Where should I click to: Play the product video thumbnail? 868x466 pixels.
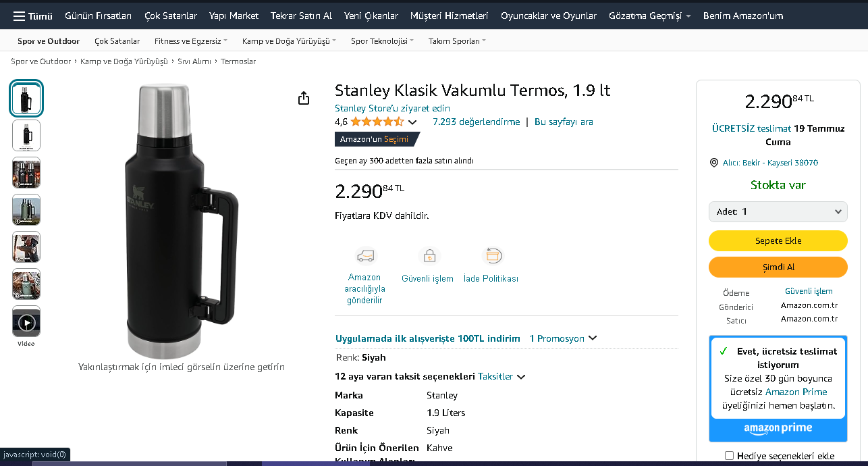26,322
